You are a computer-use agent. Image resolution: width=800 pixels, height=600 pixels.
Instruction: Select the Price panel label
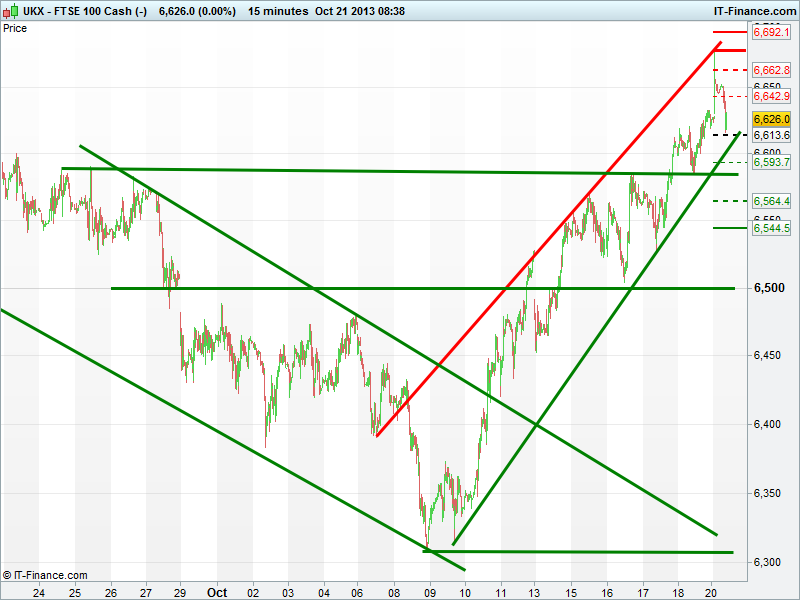(x=15, y=28)
